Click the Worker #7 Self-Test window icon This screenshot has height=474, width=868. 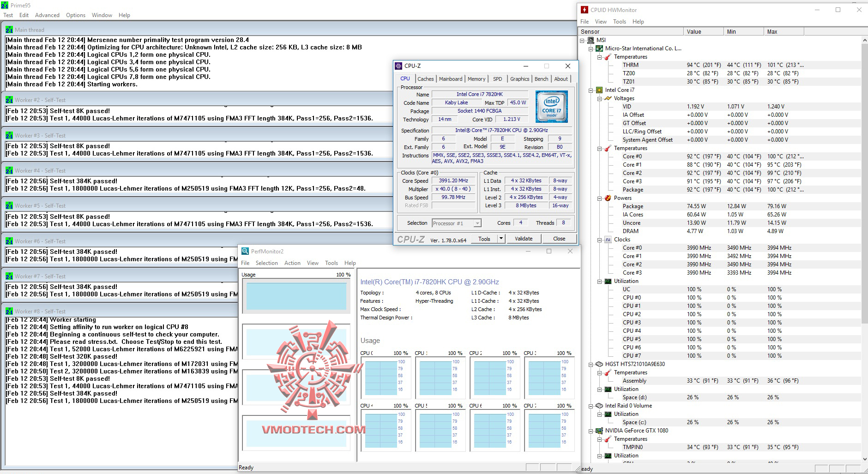pos(9,276)
